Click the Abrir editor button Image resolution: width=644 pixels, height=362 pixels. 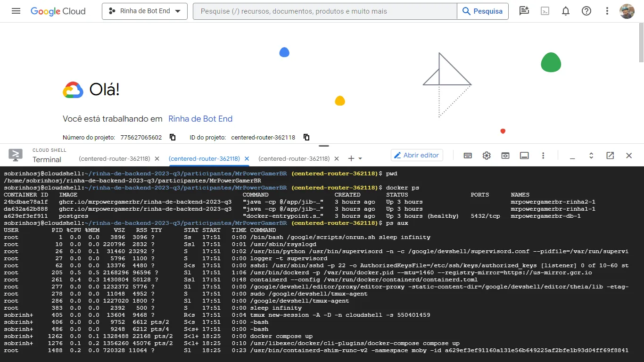pos(417,155)
